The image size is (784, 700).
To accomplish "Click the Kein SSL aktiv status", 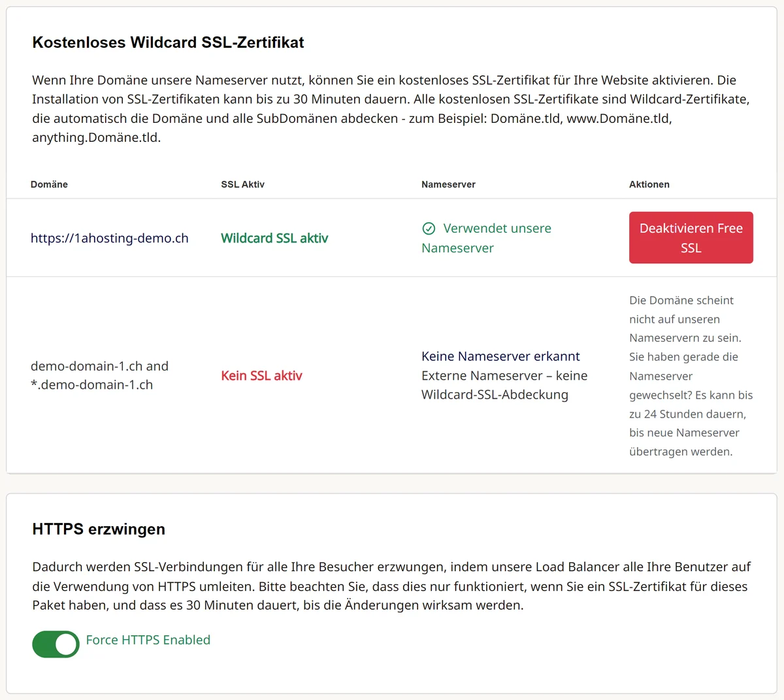I will coord(261,376).
